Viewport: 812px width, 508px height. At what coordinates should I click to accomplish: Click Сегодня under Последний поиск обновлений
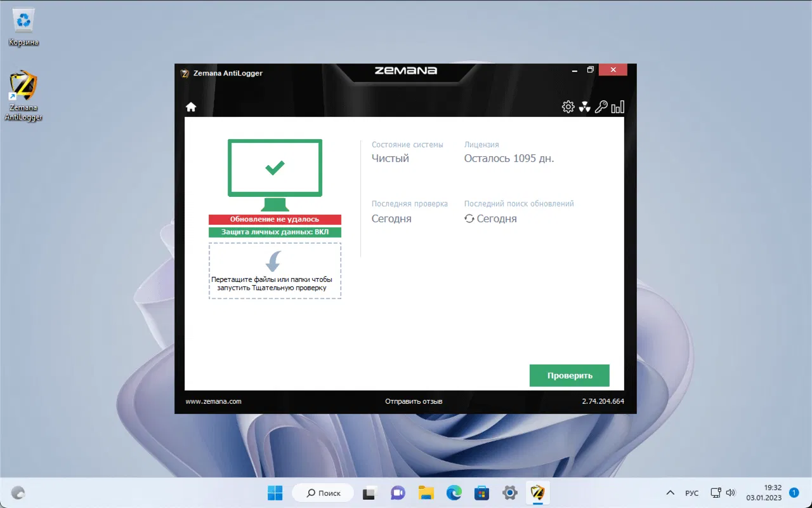497,219
